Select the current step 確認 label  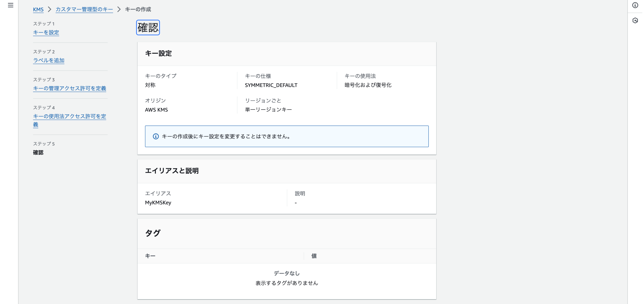pos(38,152)
